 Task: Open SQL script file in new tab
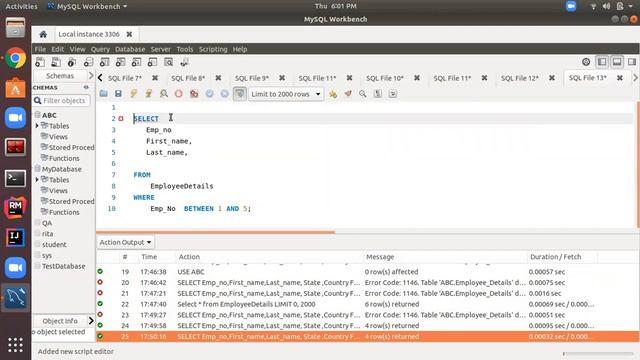click(56, 62)
